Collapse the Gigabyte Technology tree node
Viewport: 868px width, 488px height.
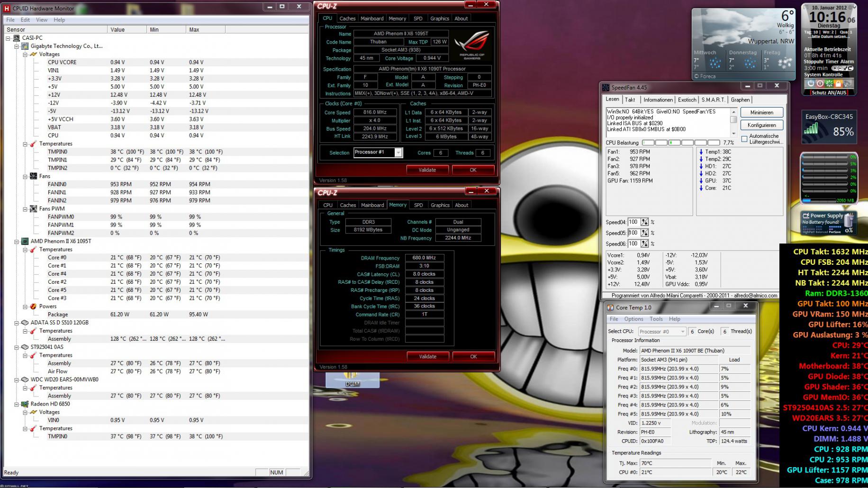[x=17, y=46]
